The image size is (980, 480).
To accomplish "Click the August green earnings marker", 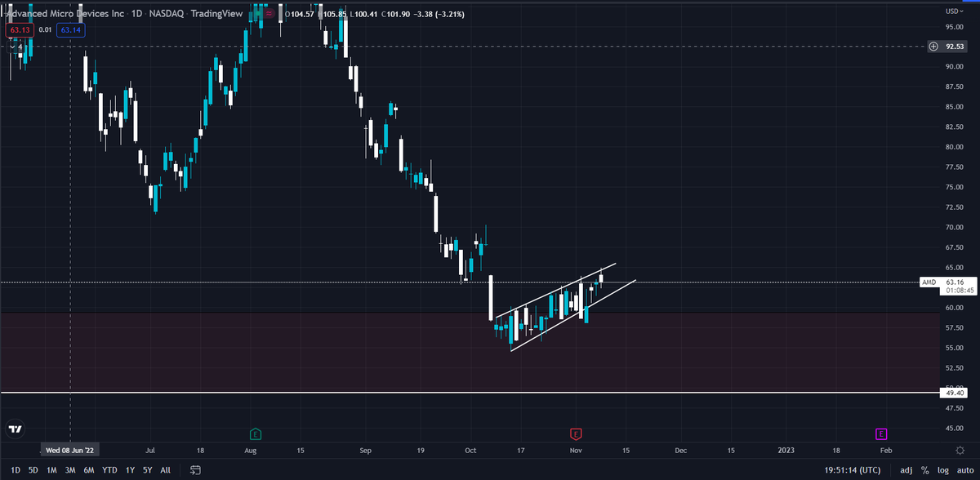I will point(256,433).
